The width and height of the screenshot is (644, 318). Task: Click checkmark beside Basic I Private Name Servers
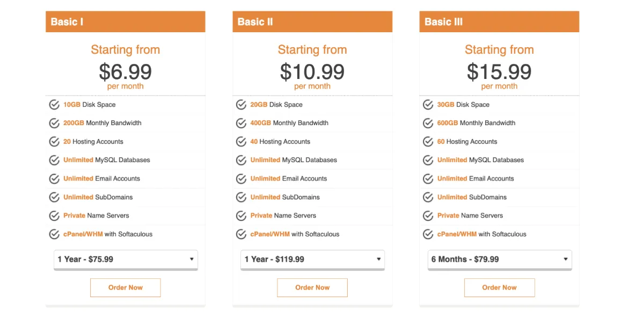pyautogui.click(x=54, y=215)
